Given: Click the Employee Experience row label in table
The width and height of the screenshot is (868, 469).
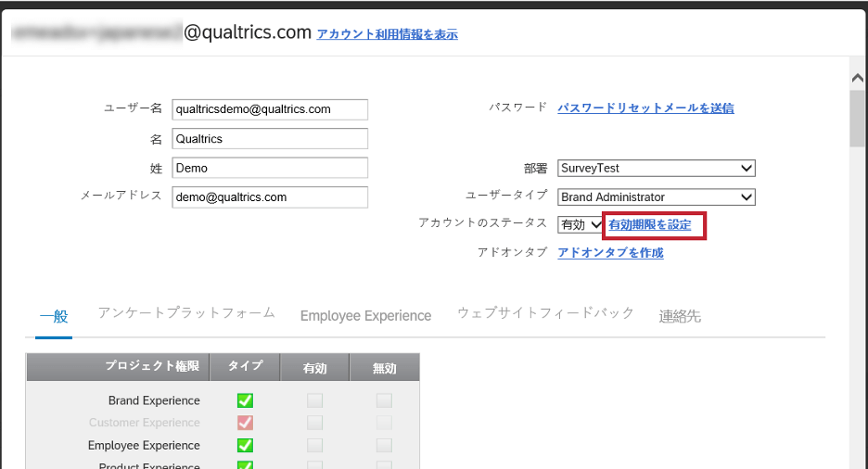Looking at the screenshot, I should point(144,445).
